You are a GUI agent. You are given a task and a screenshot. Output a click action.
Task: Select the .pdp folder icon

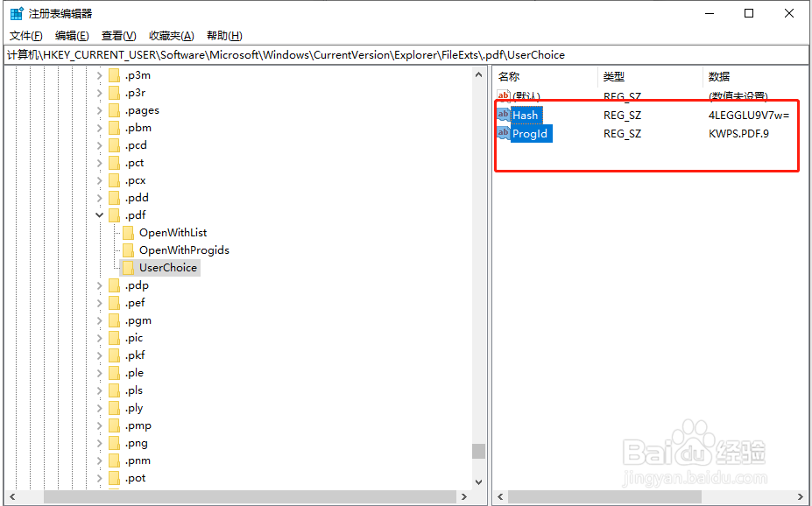[x=115, y=285]
